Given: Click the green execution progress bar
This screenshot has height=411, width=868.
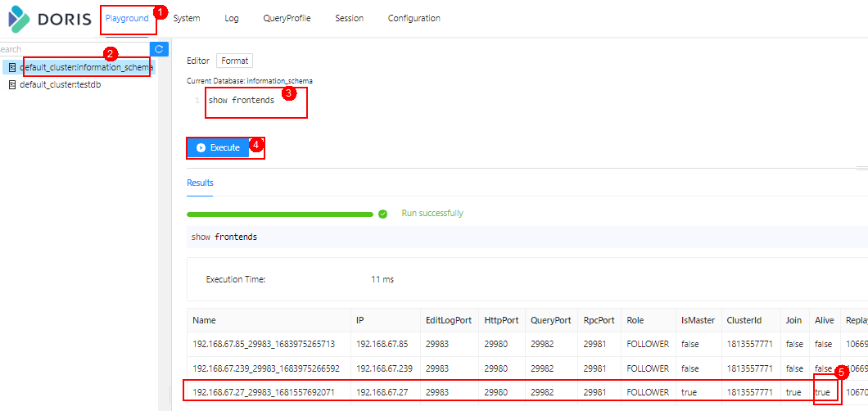Looking at the screenshot, I should [x=280, y=214].
